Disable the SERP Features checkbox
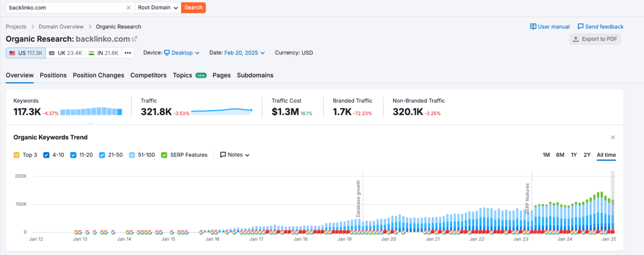Viewport: 644px width, 255px height. [164, 155]
